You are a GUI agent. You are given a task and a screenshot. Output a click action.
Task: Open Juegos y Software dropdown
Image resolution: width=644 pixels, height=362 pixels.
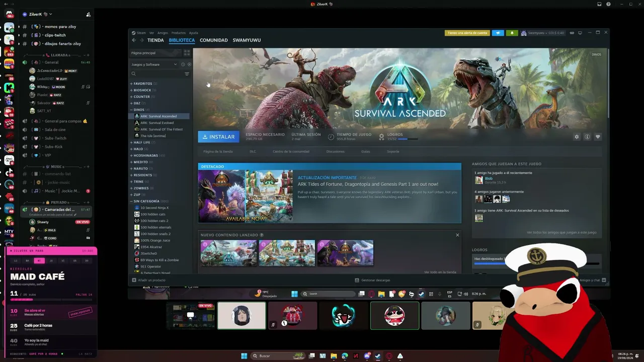pos(154,64)
